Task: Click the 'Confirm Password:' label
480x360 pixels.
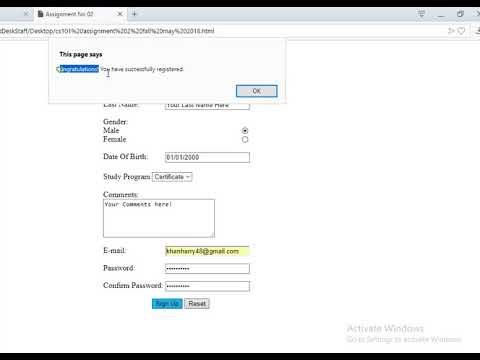Action: click(x=133, y=285)
